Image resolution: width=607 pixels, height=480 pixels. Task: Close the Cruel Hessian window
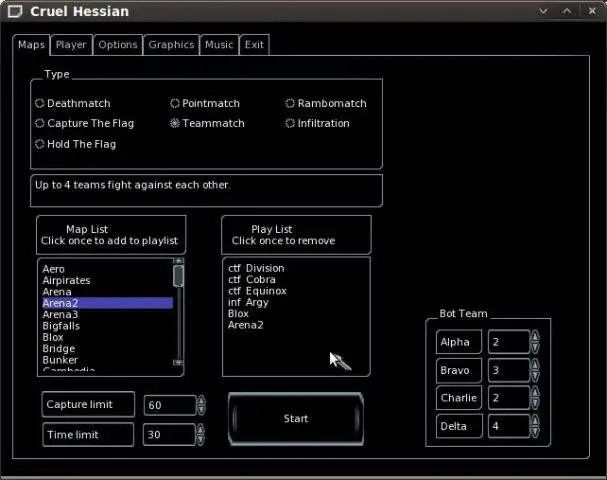point(592,11)
